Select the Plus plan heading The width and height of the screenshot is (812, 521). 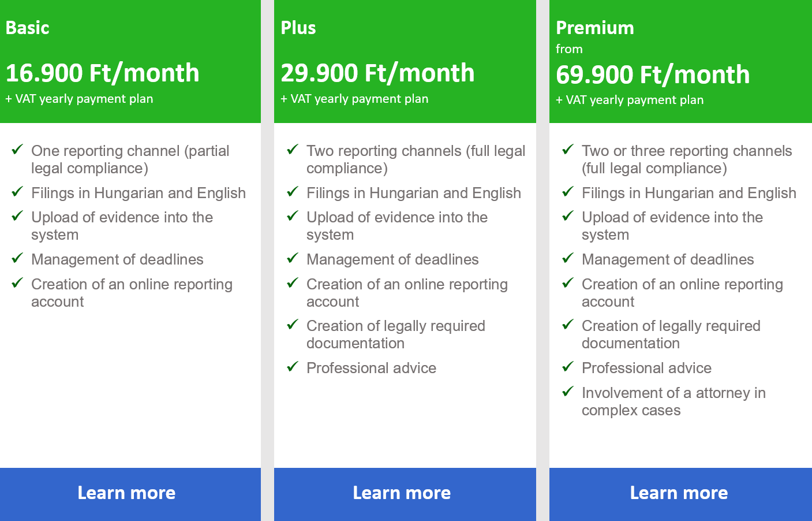point(298,28)
